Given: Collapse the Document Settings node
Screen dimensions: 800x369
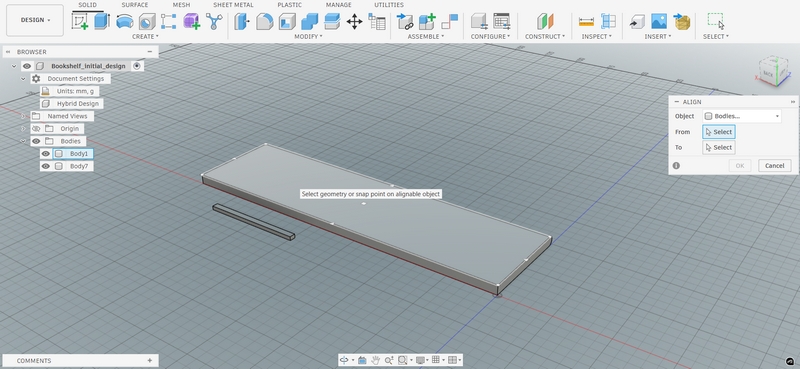Looking at the screenshot, I should (23, 79).
